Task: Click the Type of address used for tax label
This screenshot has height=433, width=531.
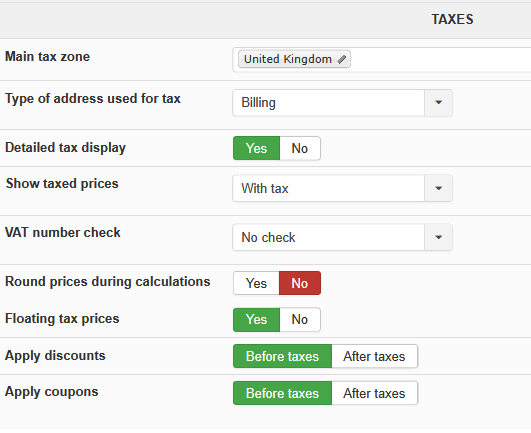Action: 93,99
